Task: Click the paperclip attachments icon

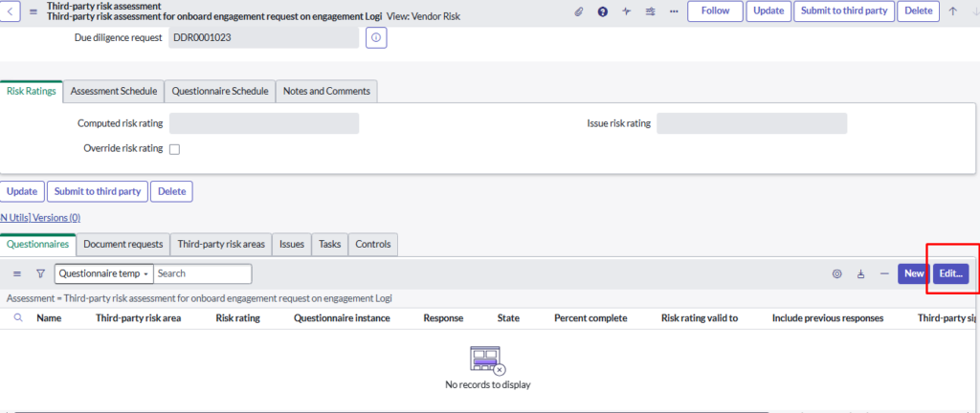Action: click(578, 11)
